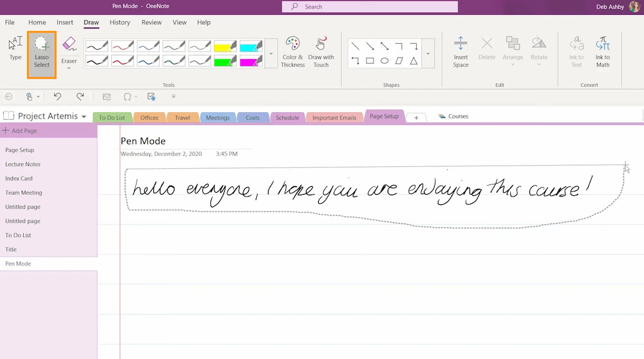The width and height of the screenshot is (644, 359).
Task: Click in the Search box
Action: (370, 6)
